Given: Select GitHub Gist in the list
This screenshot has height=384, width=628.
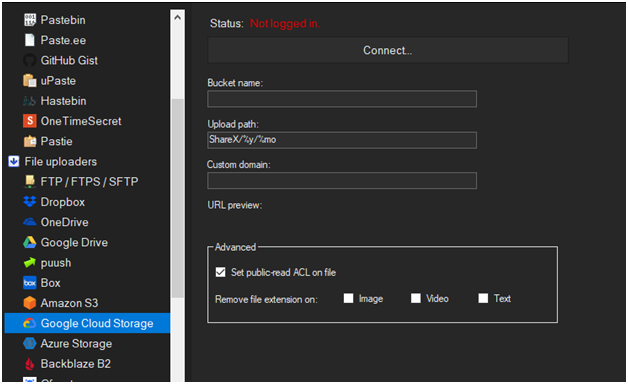Looking at the screenshot, I should [x=69, y=60].
